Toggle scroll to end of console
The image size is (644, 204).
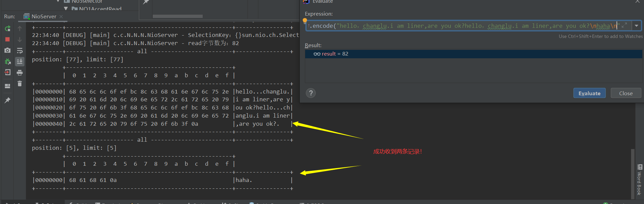[x=20, y=61]
